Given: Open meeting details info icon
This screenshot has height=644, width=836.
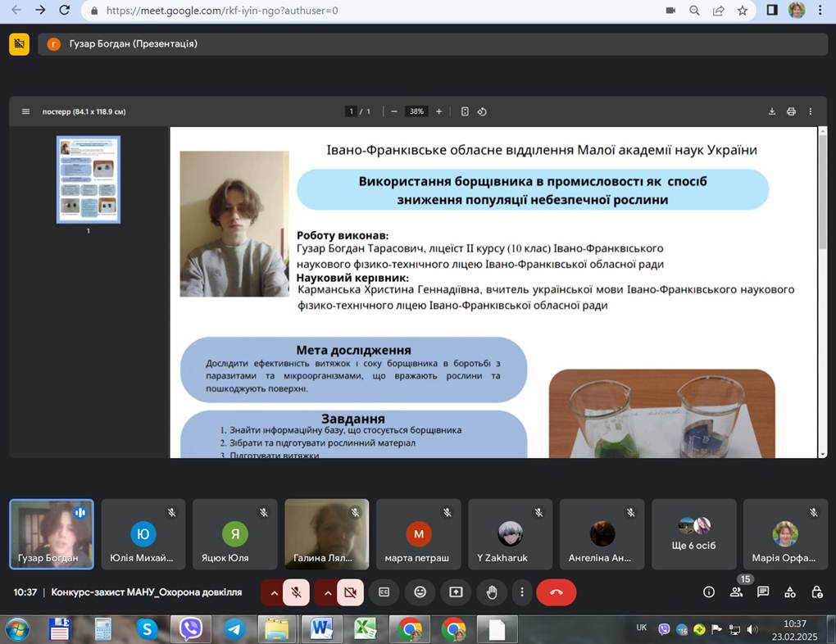Looking at the screenshot, I should 709,592.
